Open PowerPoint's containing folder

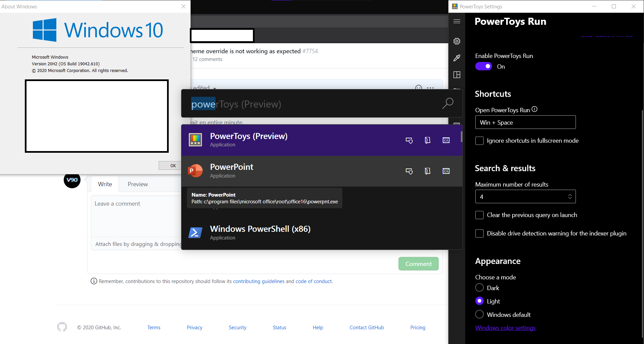tap(427, 171)
